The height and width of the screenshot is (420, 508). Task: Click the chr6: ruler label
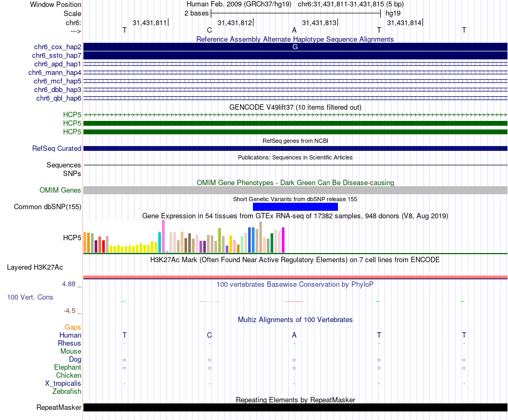[74, 22]
